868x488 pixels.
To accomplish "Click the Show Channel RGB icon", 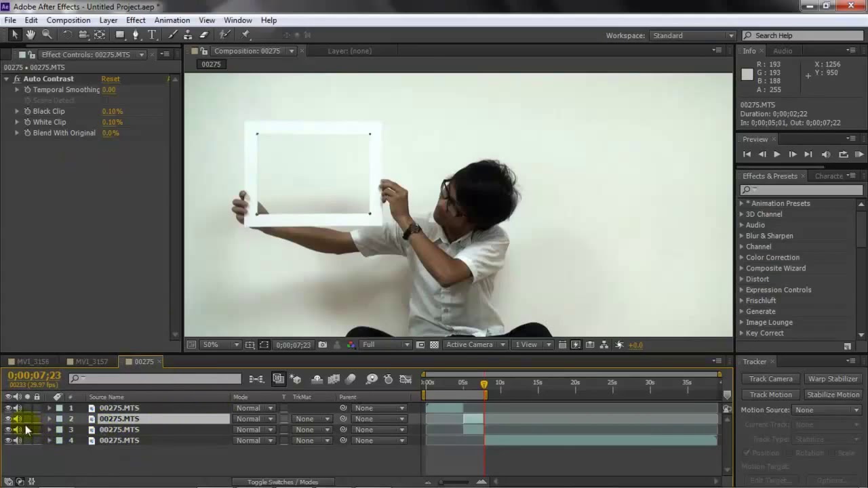I will tap(351, 345).
